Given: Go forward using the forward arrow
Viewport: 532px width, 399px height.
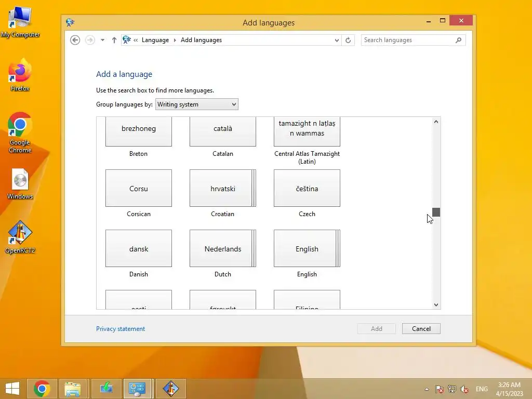Looking at the screenshot, I should (x=90, y=40).
